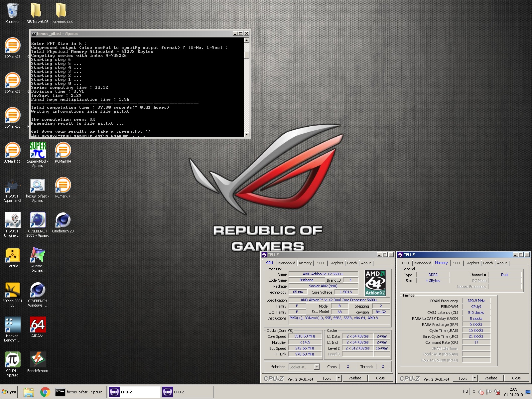This screenshot has height=399, width=532.
Task: Launch CINEBENCH 2003 shortcut icon
Action: [38, 225]
